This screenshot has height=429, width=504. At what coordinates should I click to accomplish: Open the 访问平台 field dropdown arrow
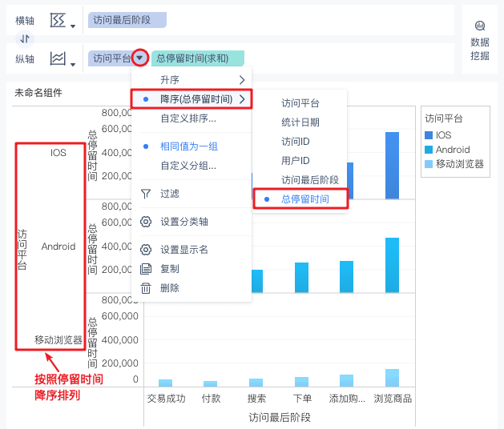point(139,58)
